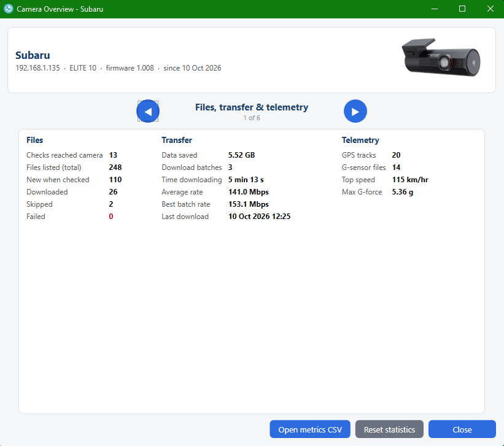This screenshot has height=446, width=504.
Task: Click the Subaru dashcam image
Action: pyautogui.click(x=441, y=58)
